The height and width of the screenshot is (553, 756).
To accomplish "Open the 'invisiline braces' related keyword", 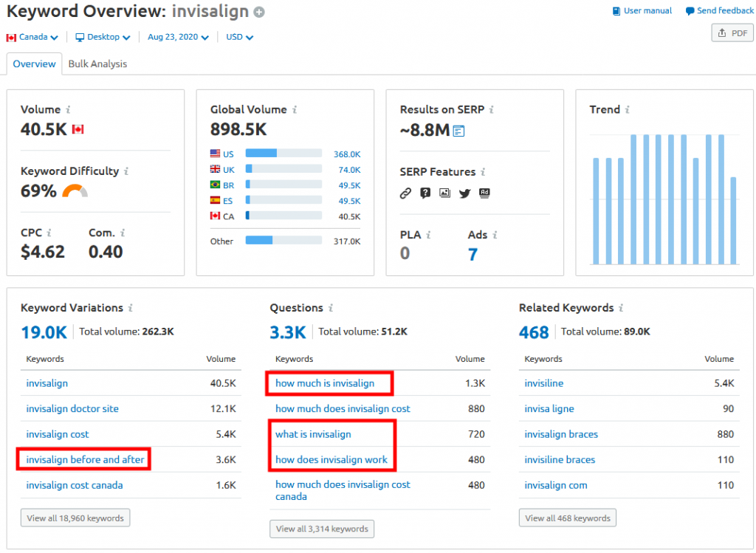I will 560,460.
